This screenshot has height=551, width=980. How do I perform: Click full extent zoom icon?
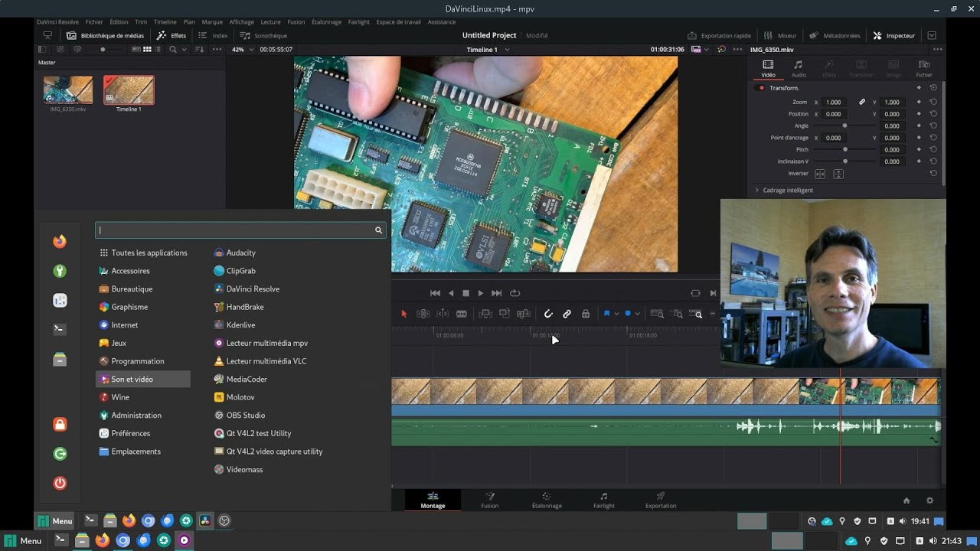657,314
